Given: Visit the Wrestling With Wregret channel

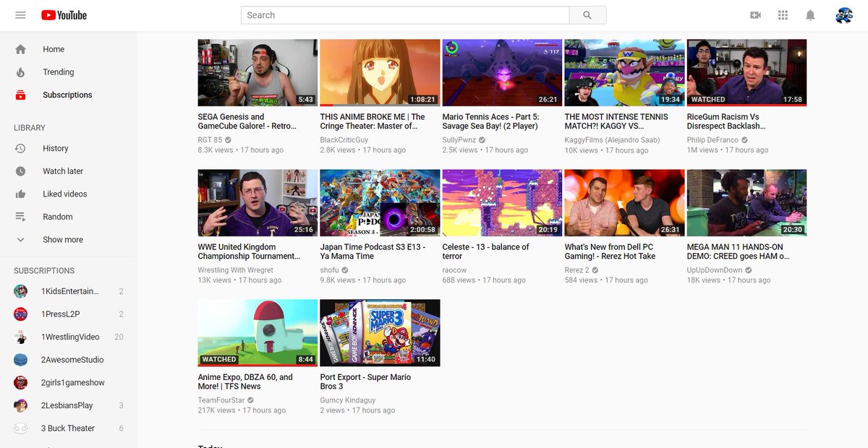Looking at the screenshot, I should [236, 270].
